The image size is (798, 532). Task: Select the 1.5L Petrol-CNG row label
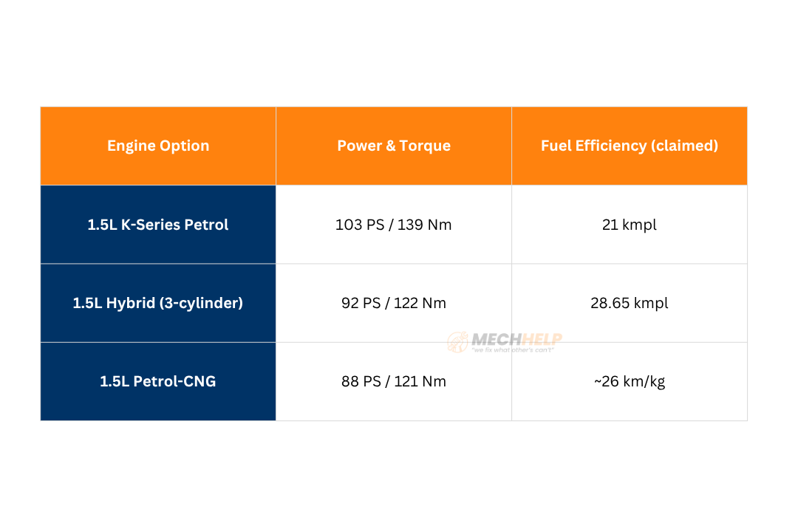pos(158,382)
